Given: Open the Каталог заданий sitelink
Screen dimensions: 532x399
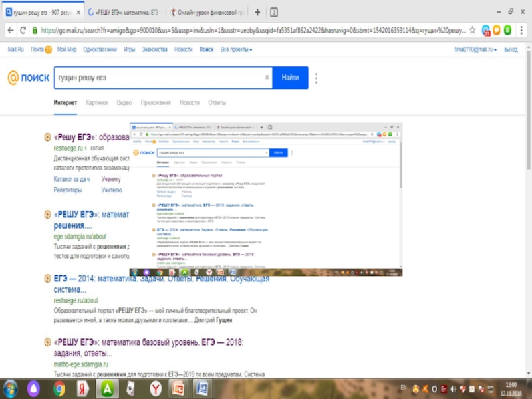Looking at the screenshot, I should pyautogui.click(x=72, y=179).
